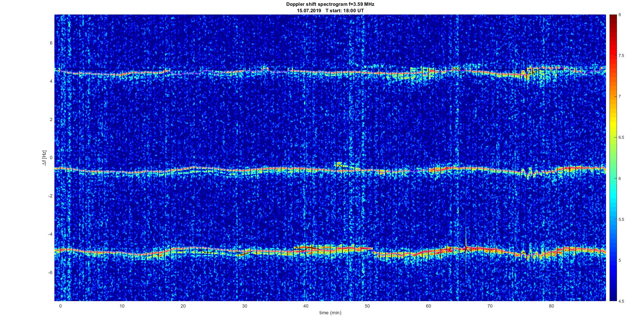The image size is (644, 323).
Task: Click the y-axis label "Δf [Hz]"
Action: click(44, 158)
